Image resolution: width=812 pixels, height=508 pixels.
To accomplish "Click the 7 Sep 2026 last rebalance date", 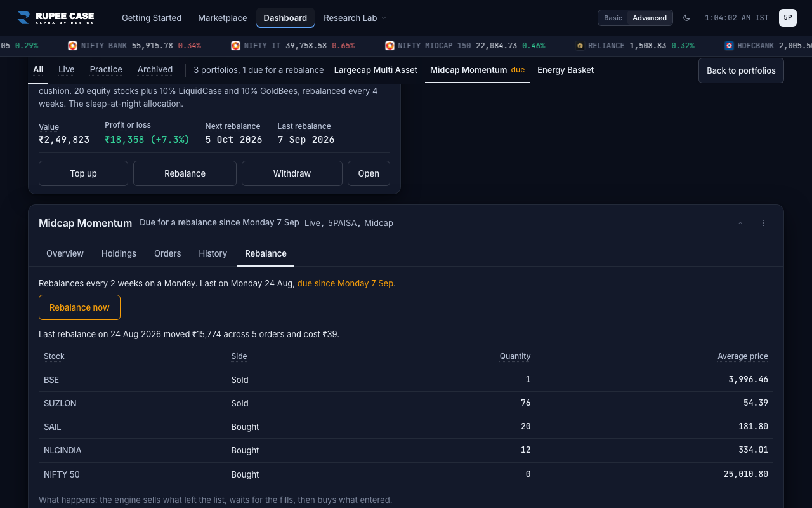I will tap(306, 140).
